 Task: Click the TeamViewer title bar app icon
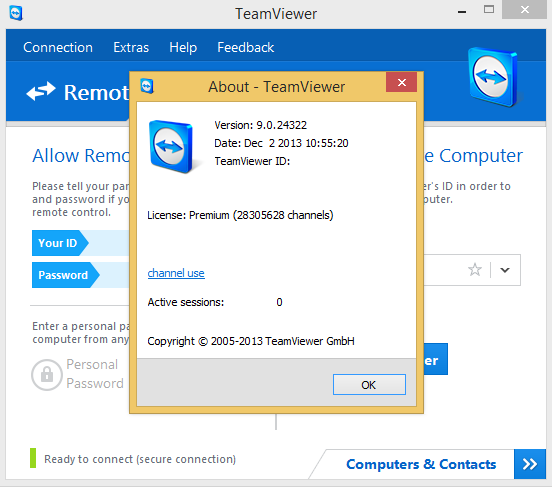(x=15, y=13)
